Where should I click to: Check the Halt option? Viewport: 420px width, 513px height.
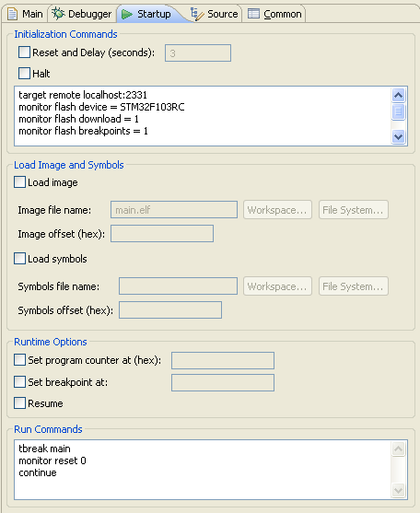tap(24, 74)
